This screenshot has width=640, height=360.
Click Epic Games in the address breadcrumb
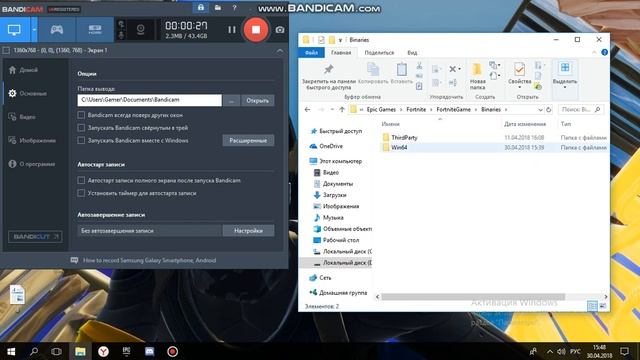click(381, 109)
